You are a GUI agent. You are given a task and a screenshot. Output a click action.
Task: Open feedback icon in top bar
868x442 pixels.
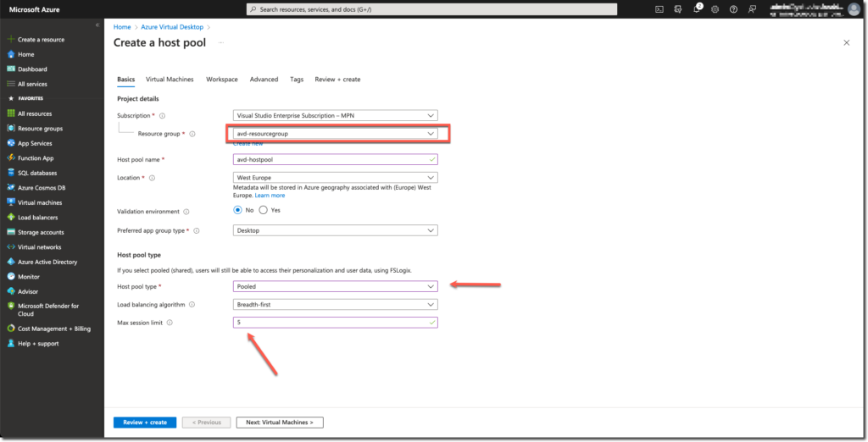point(752,9)
